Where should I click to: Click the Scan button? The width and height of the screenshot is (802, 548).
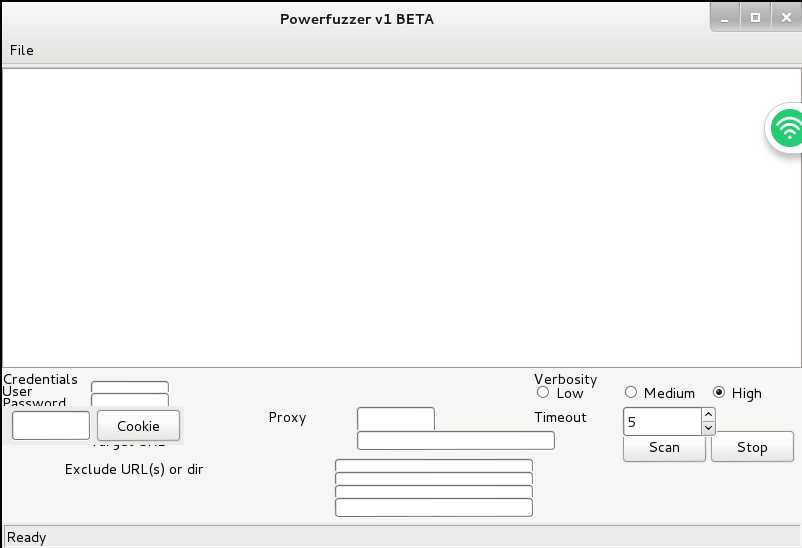point(664,447)
